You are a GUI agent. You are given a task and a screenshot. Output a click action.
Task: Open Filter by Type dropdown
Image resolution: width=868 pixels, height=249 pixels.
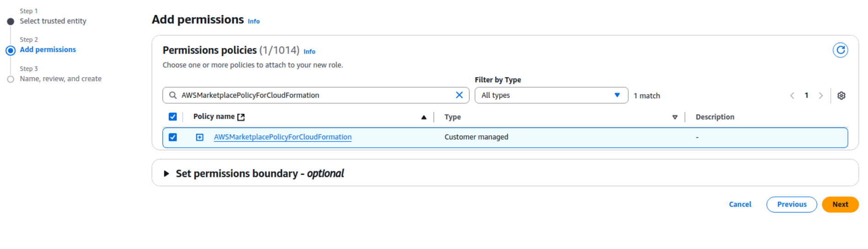pyautogui.click(x=551, y=95)
